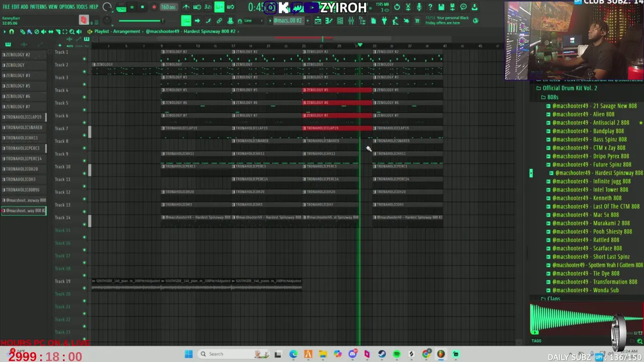Image resolution: width=644 pixels, height=362 pixels.
Task: Select the playlist Playback speaker tool
Action: point(79,31)
